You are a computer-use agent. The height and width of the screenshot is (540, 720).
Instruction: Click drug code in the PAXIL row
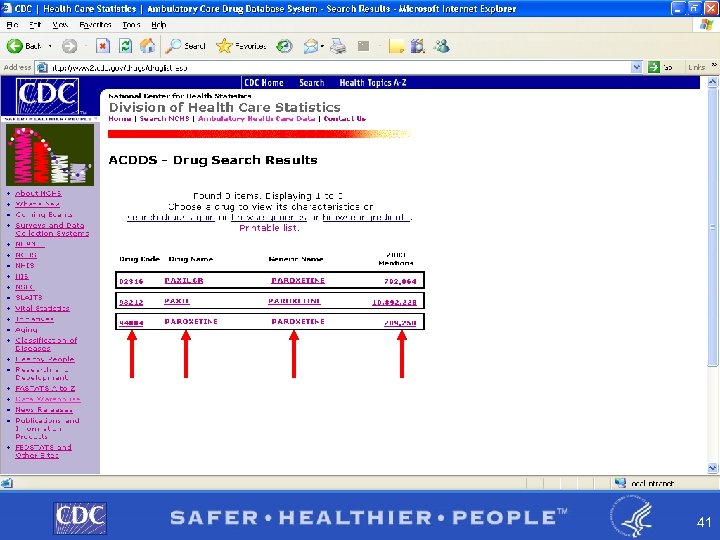point(131,302)
